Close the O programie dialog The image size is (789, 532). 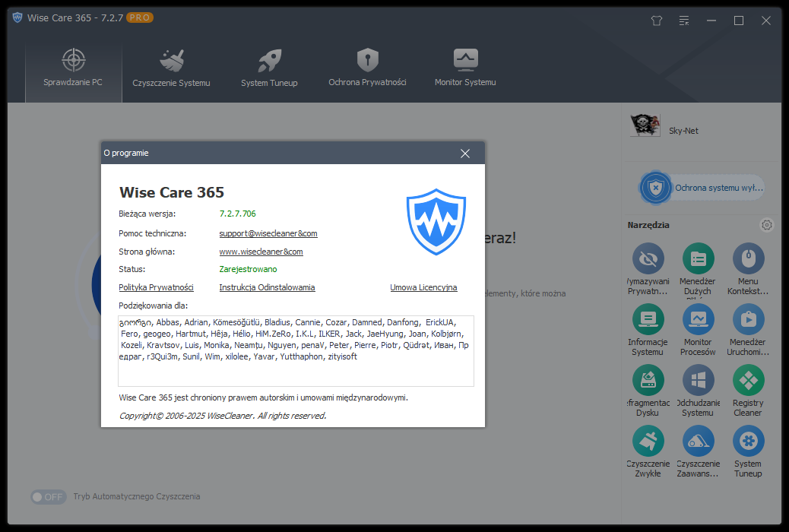[465, 153]
